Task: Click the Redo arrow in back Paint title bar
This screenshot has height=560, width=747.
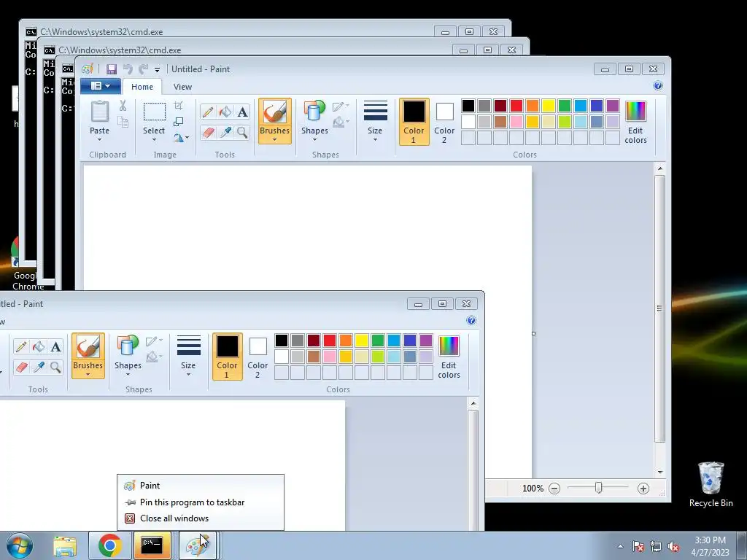Action: [x=143, y=69]
